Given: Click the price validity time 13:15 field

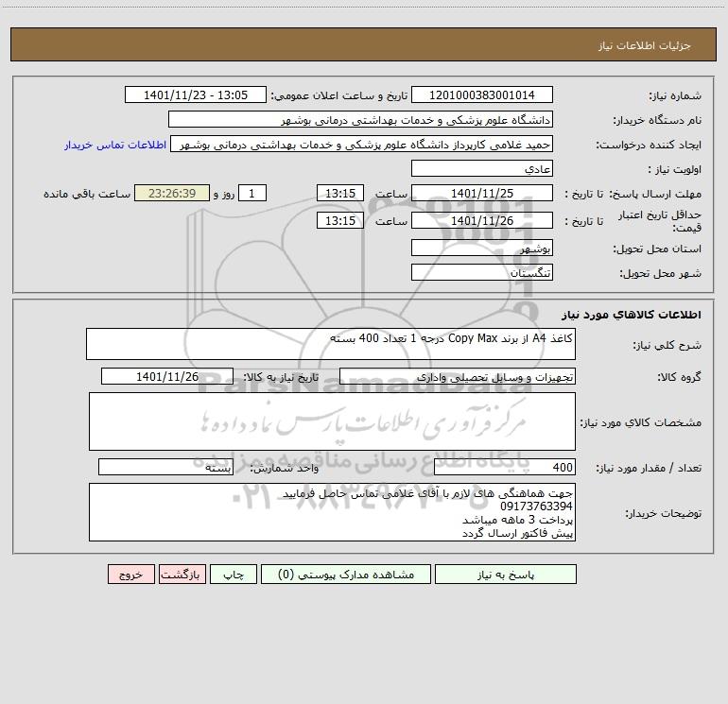Looking at the screenshot, I should coord(339,220).
